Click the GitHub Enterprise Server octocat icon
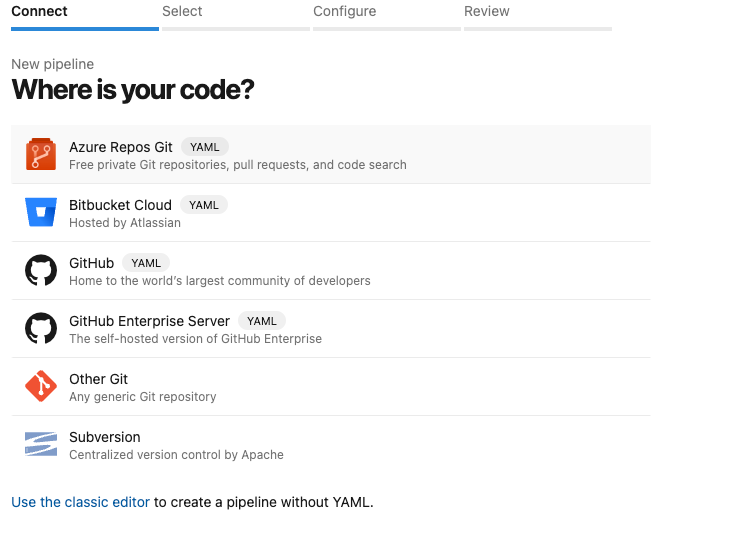732x539 pixels. pos(41,328)
